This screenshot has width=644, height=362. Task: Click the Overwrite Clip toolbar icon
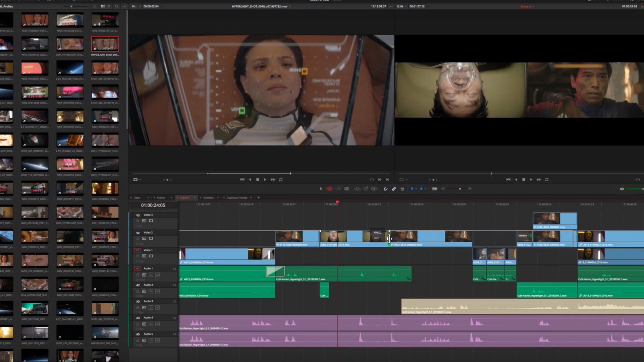pos(366,189)
